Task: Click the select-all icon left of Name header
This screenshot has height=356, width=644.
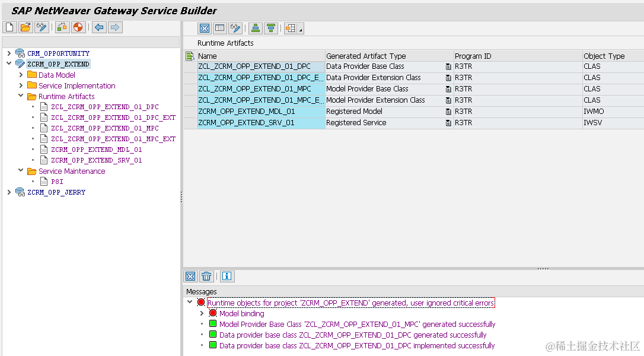Action: point(190,56)
